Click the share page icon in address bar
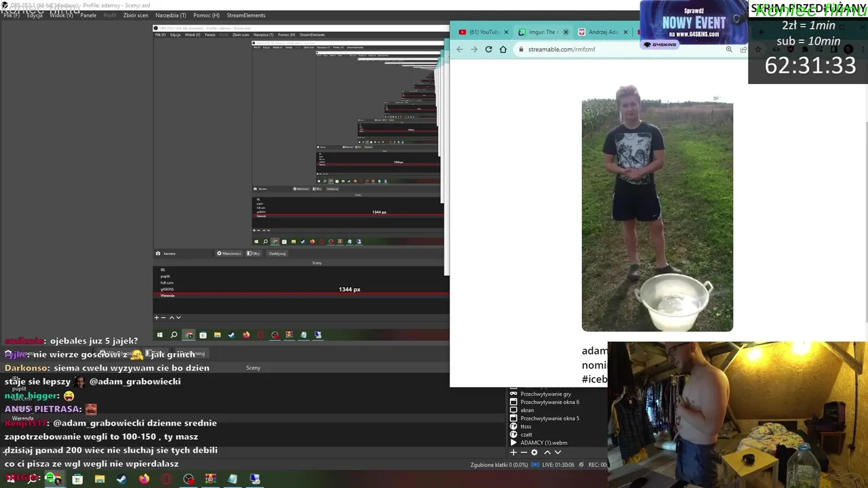The height and width of the screenshot is (488, 868). click(743, 49)
